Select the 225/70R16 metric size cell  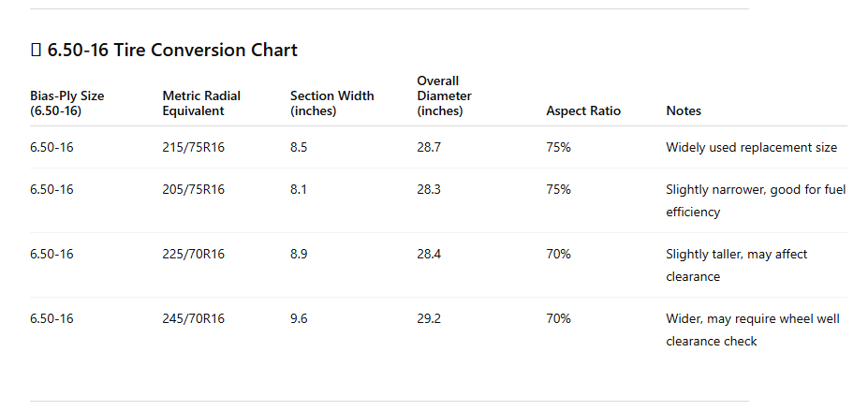[194, 255]
